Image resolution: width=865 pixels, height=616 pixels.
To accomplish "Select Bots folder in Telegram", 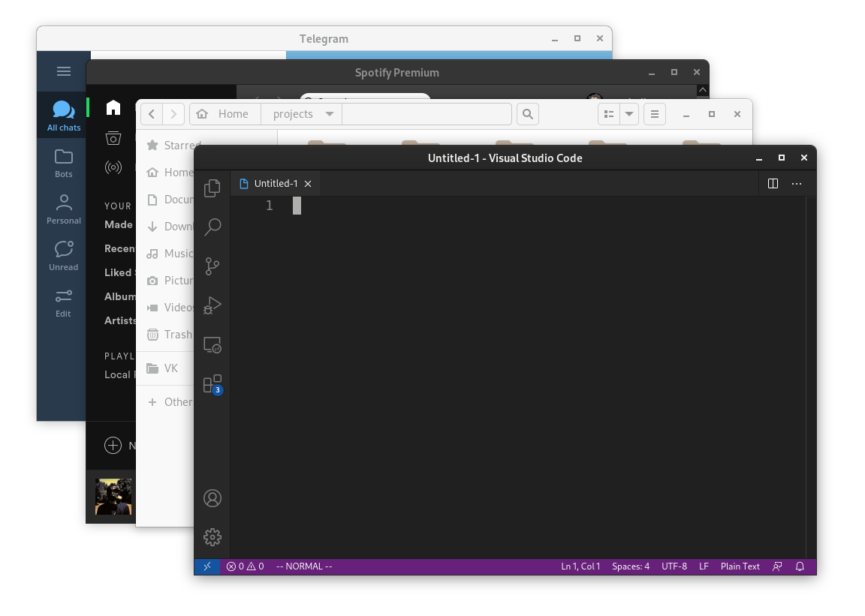I will (63, 164).
